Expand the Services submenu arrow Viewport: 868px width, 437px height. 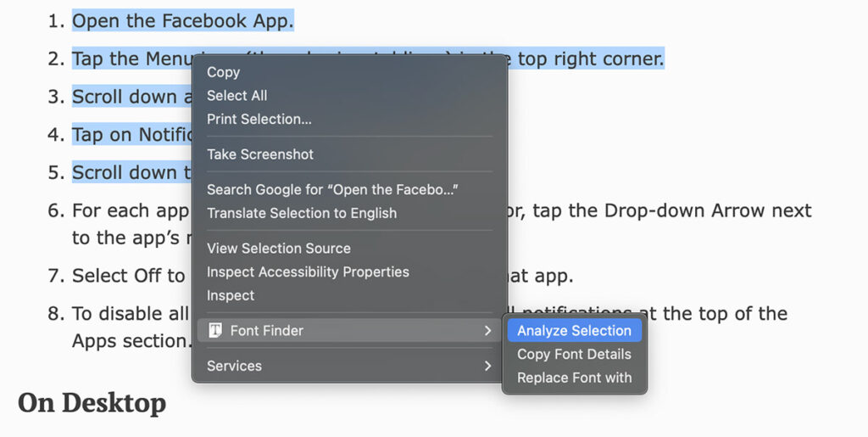487,367
